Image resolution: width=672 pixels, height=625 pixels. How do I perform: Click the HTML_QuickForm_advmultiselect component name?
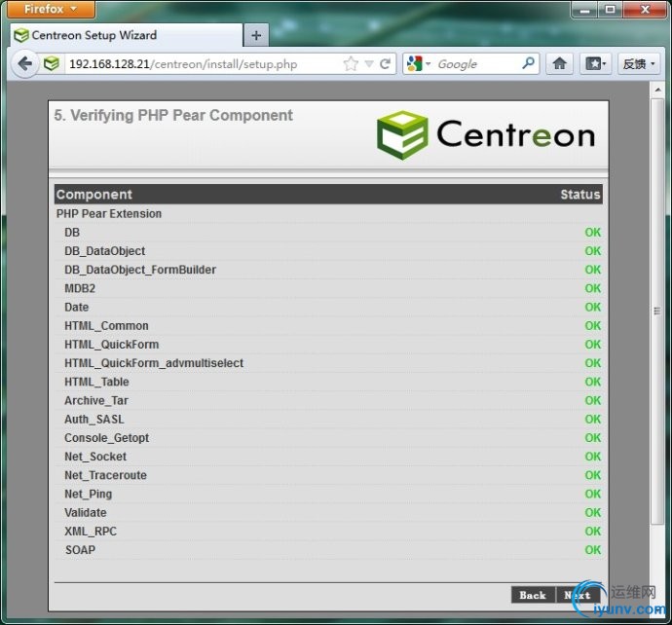[154, 363]
